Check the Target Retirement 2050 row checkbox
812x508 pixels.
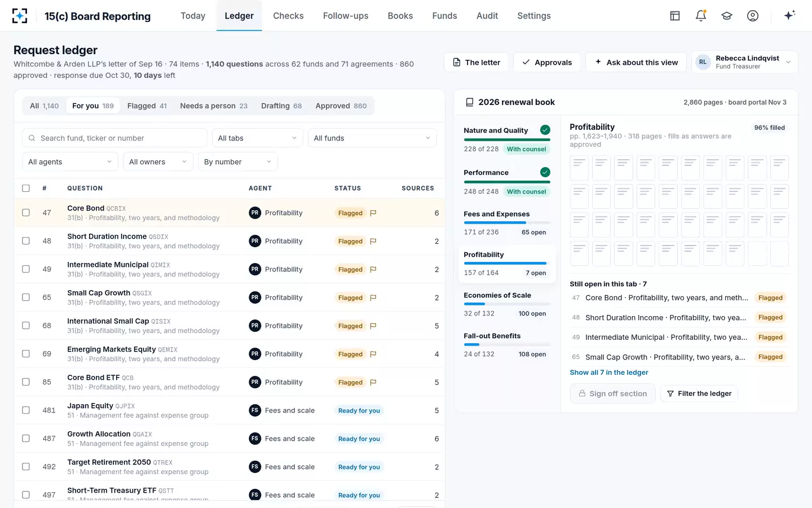26,467
